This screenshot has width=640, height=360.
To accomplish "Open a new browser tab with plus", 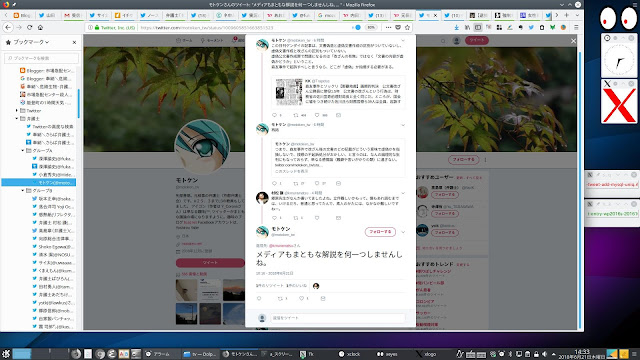I will [567, 15].
